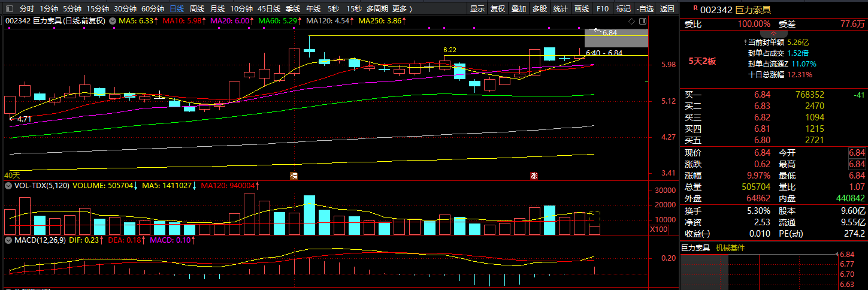Click the 十日总涨幅 12.31% value
Image resolution: width=868 pixels, height=290 pixels.
point(799,75)
